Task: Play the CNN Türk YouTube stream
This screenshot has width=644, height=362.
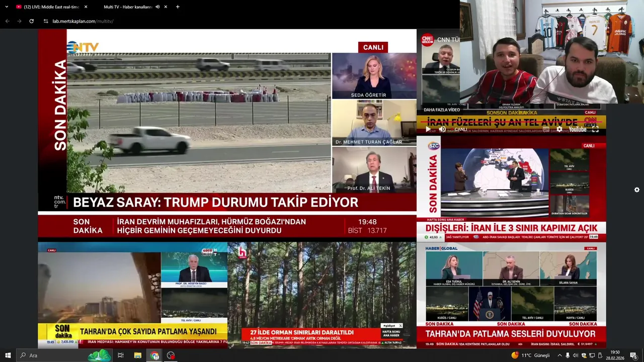Action: [428, 129]
